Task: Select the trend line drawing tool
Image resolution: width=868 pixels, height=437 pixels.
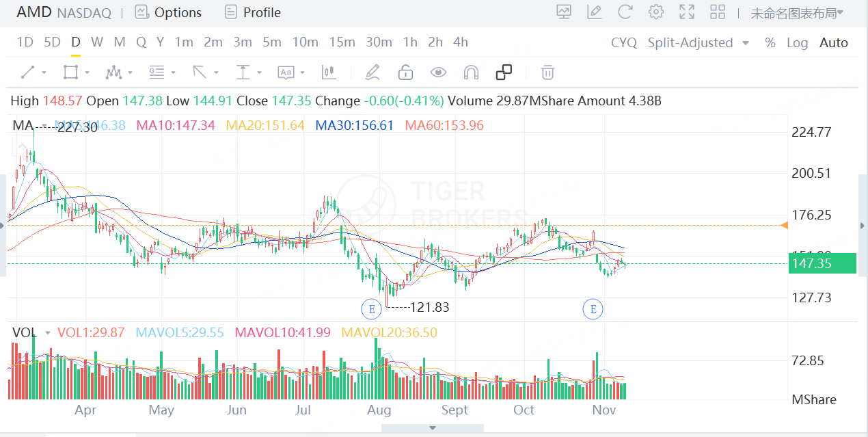Action: (28, 72)
